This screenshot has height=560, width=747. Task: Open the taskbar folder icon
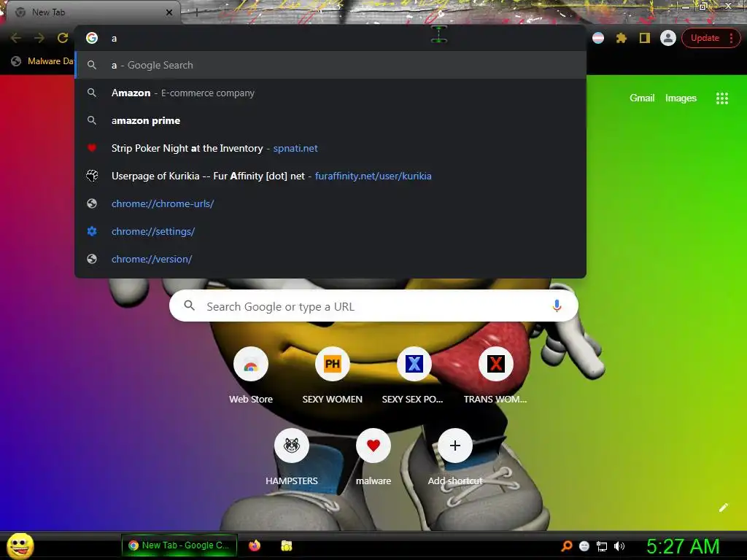[286, 545]
